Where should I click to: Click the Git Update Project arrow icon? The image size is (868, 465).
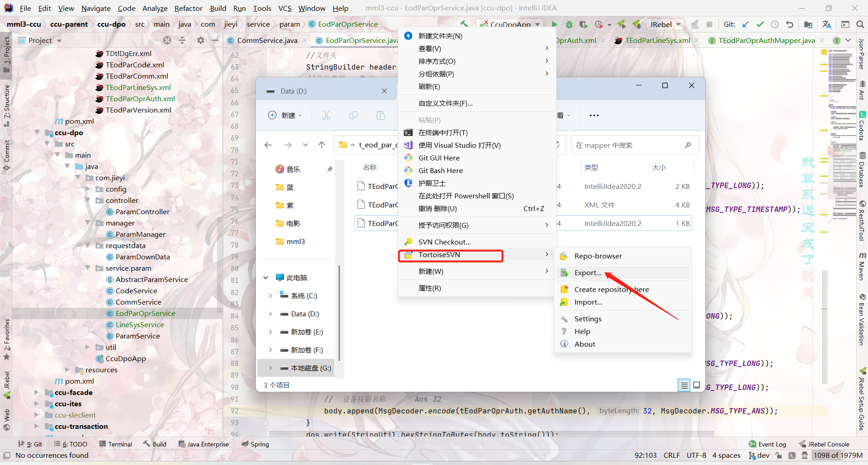745,24
